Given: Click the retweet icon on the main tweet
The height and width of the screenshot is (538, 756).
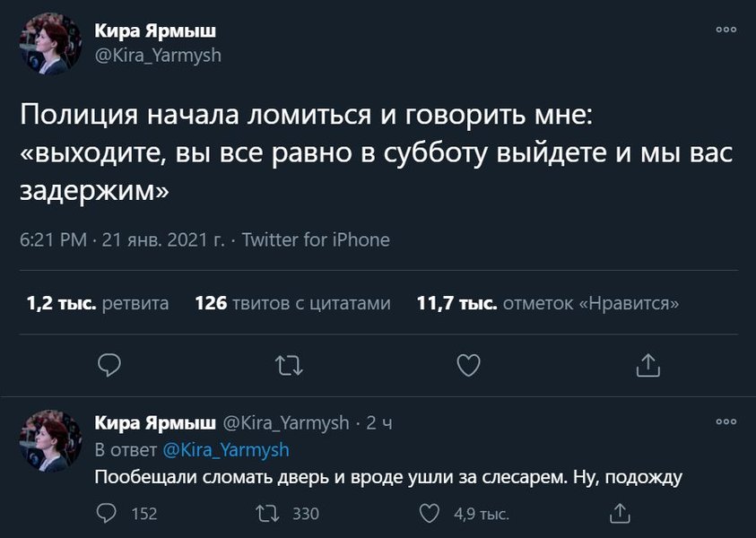Looking at the screenshot, I should 288,365.
